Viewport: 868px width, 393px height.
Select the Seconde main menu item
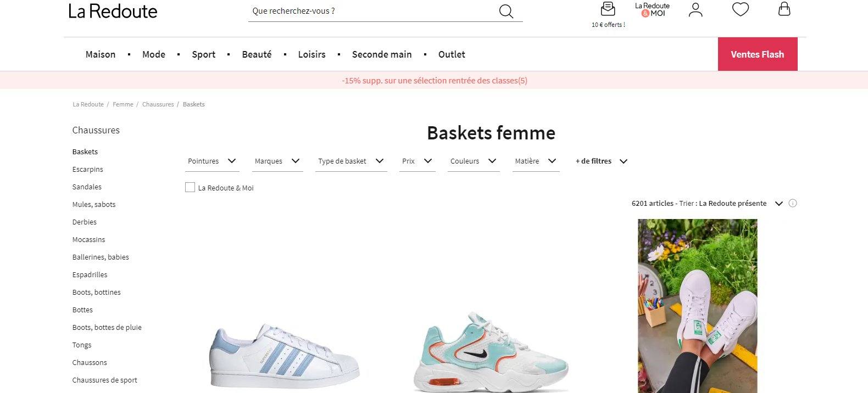[382, 54]
